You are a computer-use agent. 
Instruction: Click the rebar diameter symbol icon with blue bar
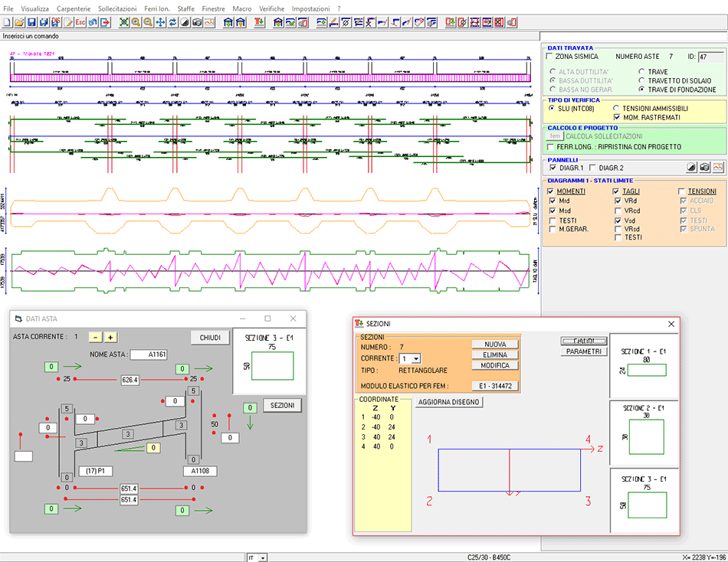point(346,22)
